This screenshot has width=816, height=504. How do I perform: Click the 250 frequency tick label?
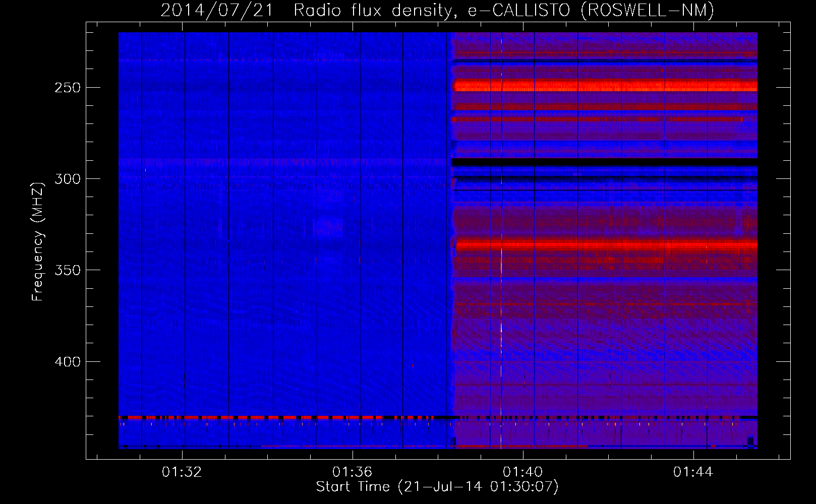click(68, 88)
